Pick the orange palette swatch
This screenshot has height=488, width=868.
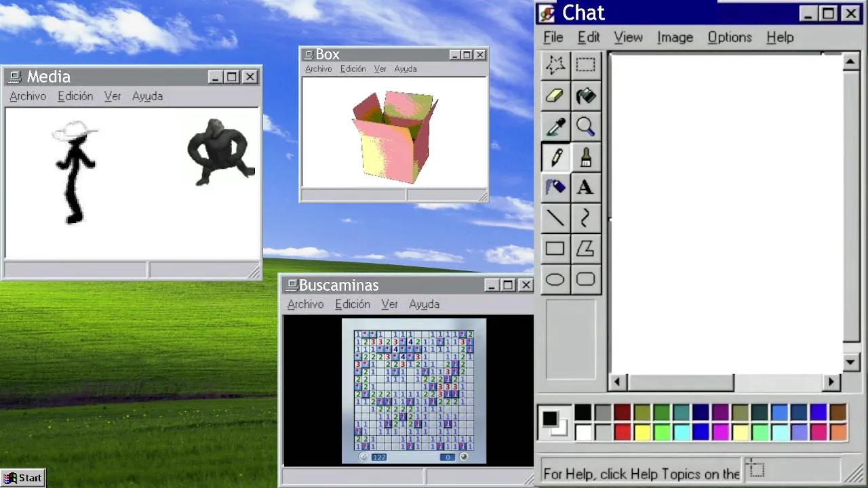coord(838,432)
